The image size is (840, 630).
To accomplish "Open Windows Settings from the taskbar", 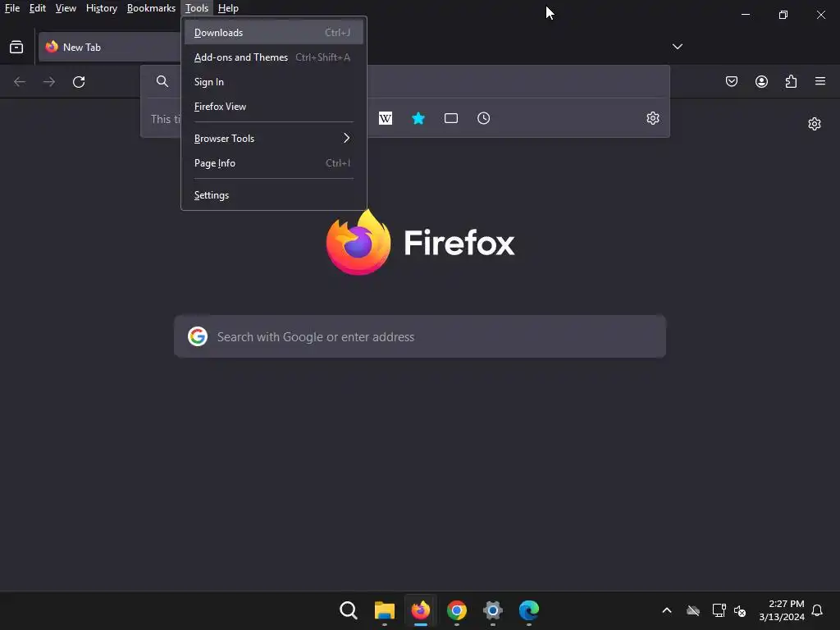I will point(493,610).
